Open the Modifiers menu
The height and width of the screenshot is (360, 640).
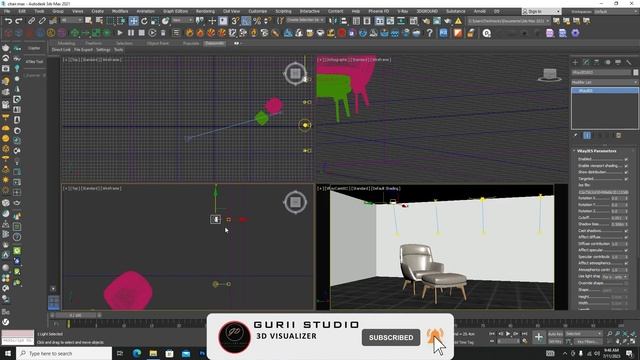pos(120,11)
